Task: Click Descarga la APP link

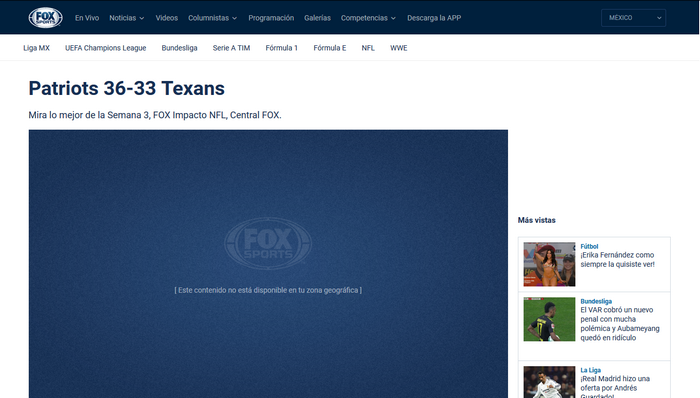Action: coord(434,18)
